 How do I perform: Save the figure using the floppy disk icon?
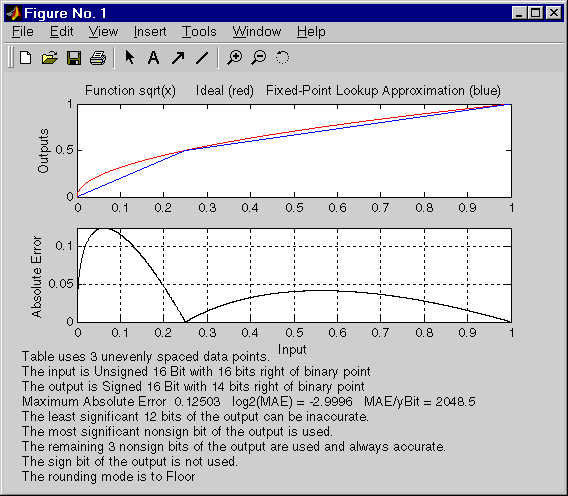click(74, 58)
